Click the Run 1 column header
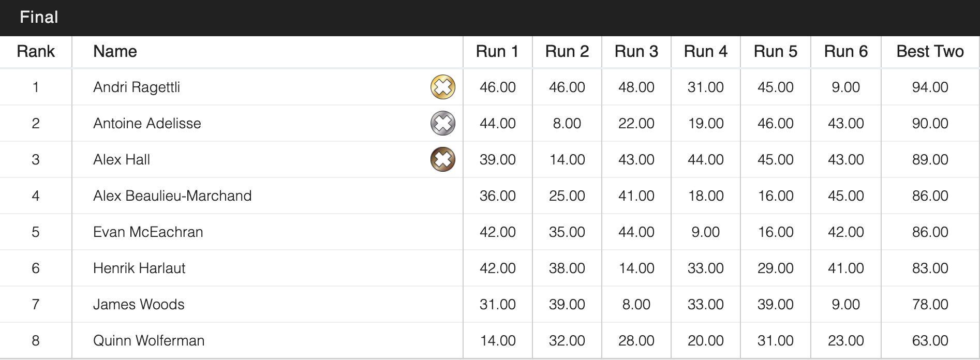This screenshot has height=360, width=980. pyautogui.click(x=497, y=52)
